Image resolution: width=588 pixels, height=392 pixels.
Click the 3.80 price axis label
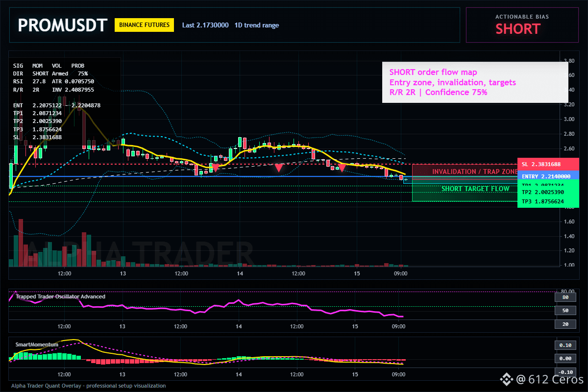569,61
